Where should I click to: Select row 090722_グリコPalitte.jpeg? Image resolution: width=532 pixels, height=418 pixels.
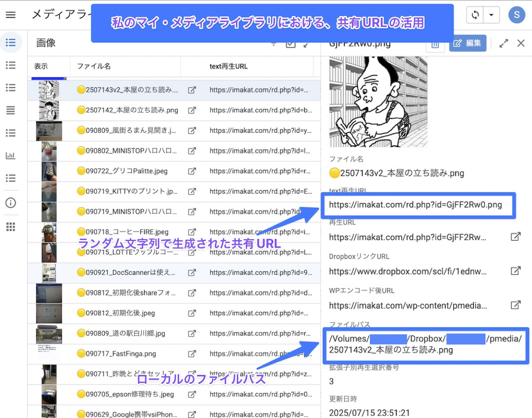coord(127,171)
